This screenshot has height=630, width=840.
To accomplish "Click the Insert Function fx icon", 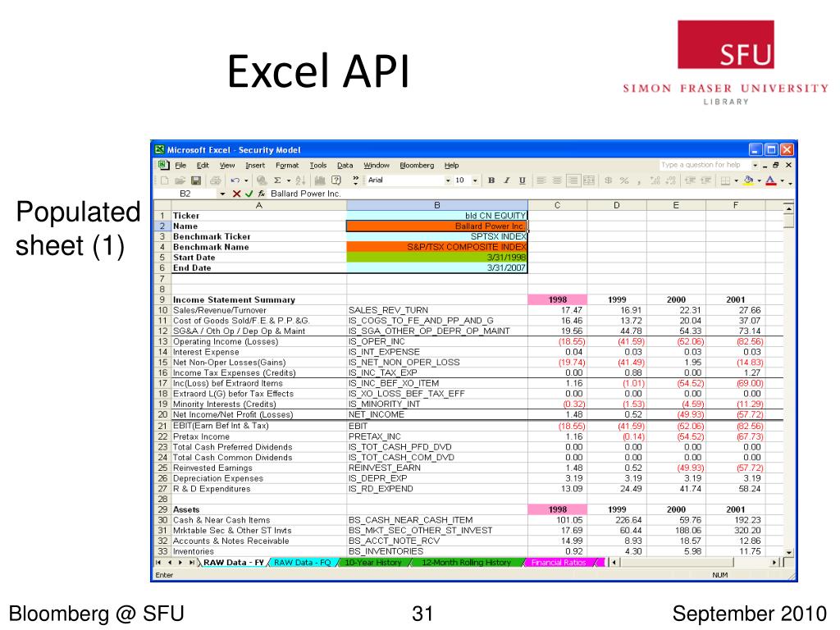I will coord(262,194).
